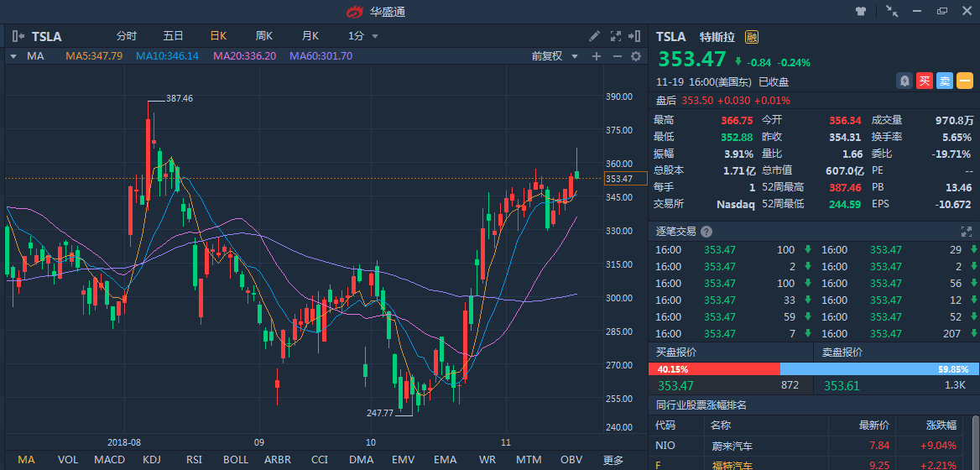Image resolution: width=980 pixels, height=470 pixels.
Task: Collapse the MA indicator triangle
Action: point(13,56)
